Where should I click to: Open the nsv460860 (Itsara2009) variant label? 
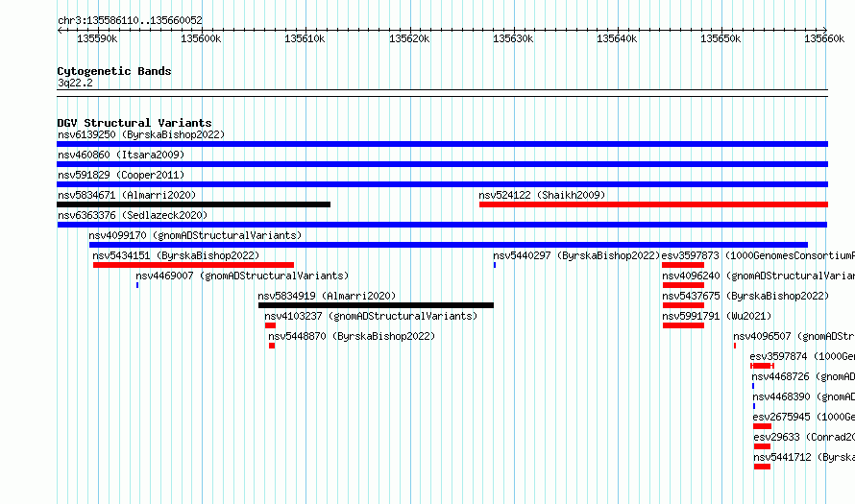tap(121, 155)
